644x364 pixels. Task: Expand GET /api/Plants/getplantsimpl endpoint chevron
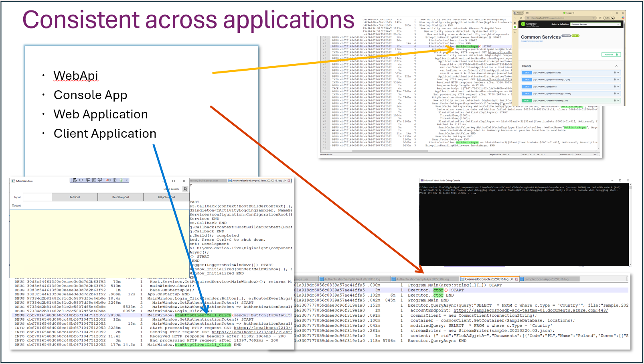618,72
